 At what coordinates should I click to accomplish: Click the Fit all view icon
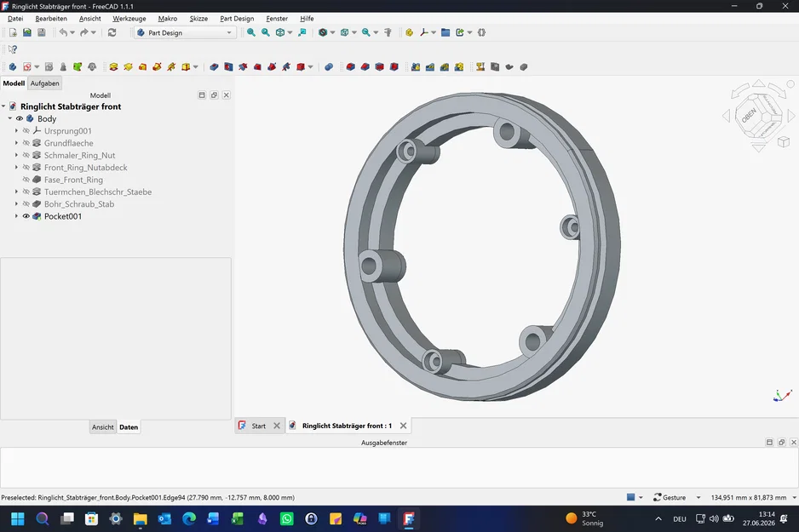click(x=251, y=32)
